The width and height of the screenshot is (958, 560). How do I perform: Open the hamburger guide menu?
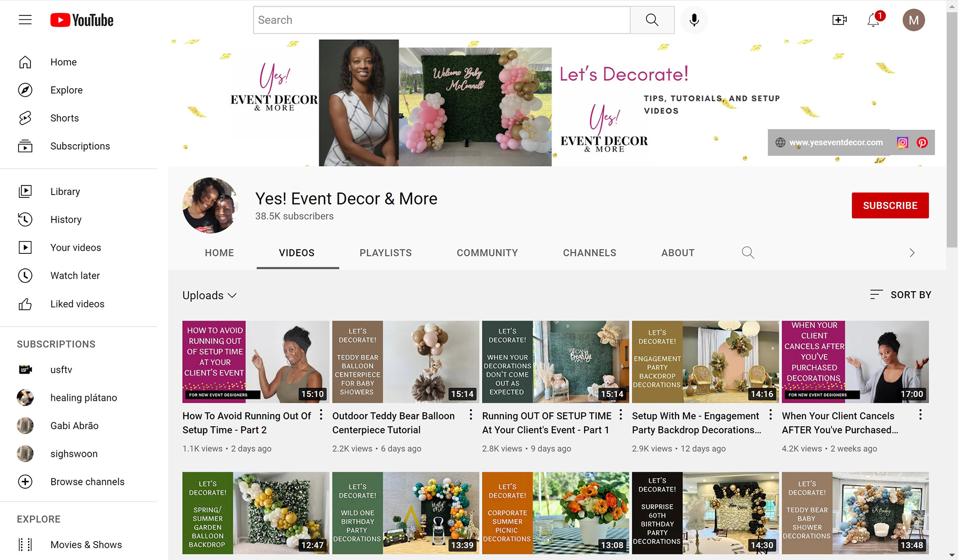(25, 20)
